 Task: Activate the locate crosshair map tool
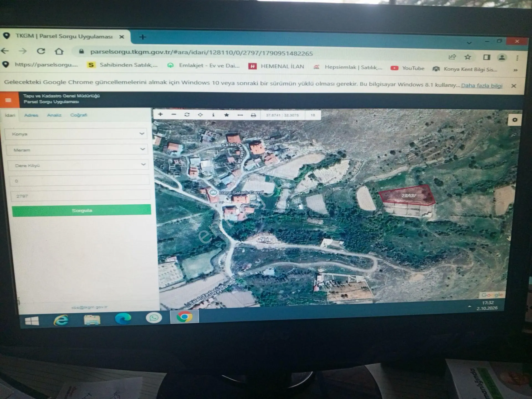pyautogui.click(x=200, y=115)
